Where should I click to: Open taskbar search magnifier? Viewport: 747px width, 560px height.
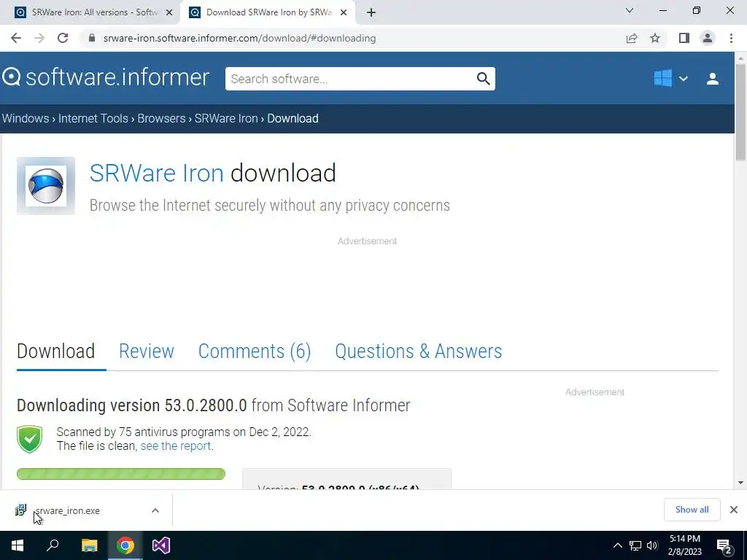pos(53,545)
